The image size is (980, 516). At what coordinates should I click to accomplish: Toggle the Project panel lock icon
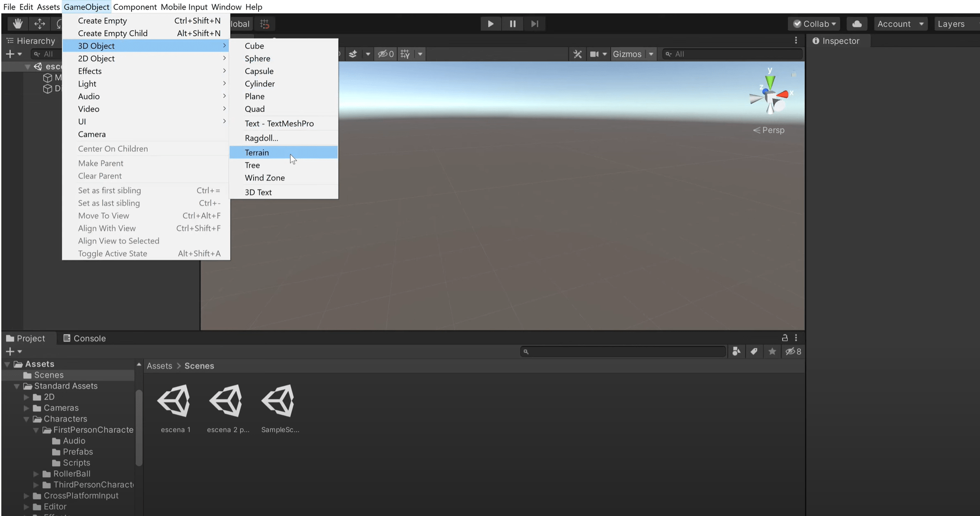point(785,338)
